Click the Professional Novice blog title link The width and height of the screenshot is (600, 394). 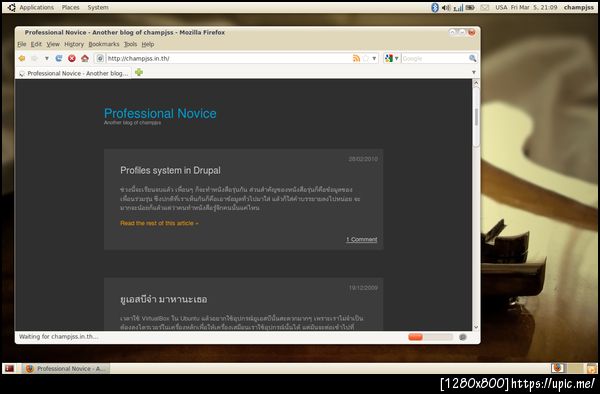[160, 113]
